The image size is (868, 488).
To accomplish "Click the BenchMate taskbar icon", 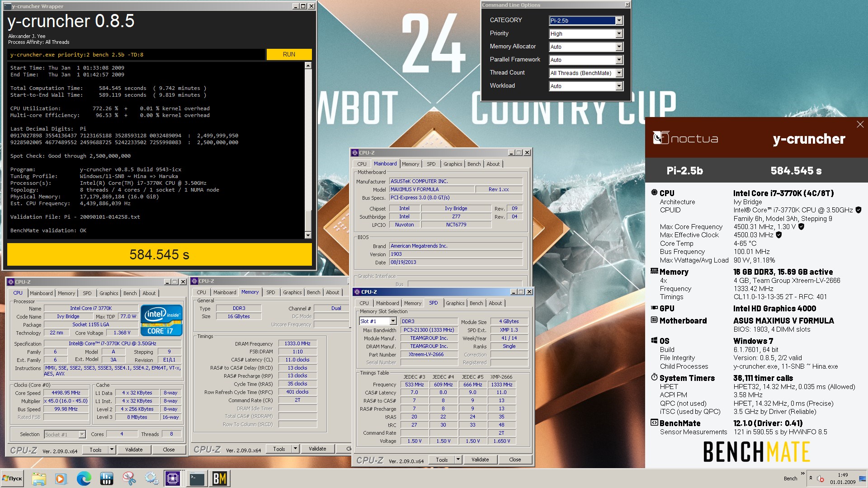I will pyautogui.click(x=220, y=479).
